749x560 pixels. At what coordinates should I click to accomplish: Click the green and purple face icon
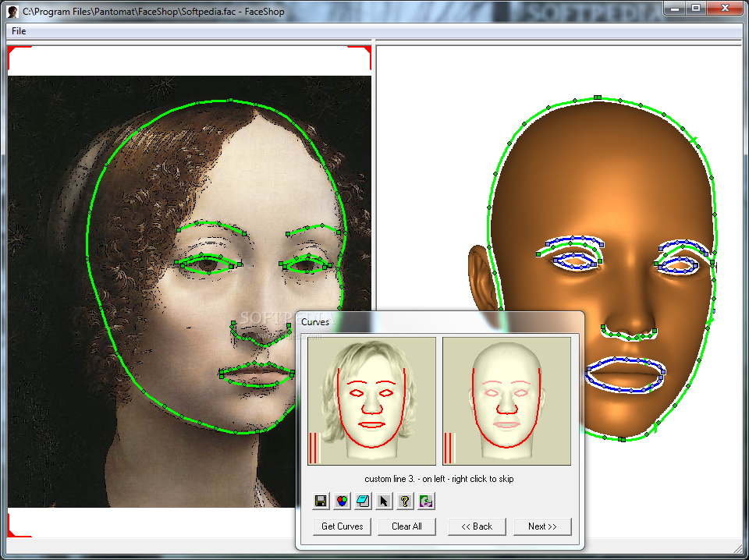[x=426, y=501]
